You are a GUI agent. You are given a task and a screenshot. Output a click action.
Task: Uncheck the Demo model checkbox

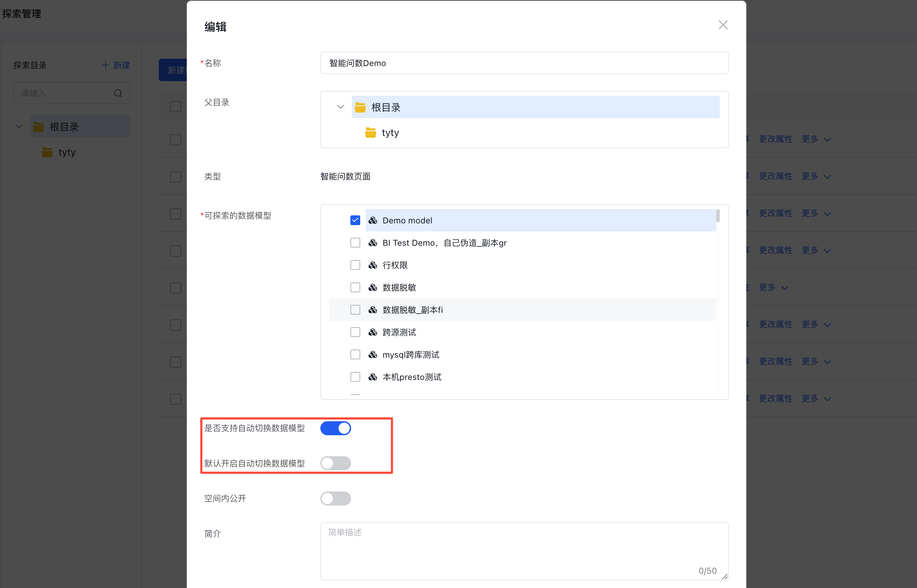tap(355, 220)
